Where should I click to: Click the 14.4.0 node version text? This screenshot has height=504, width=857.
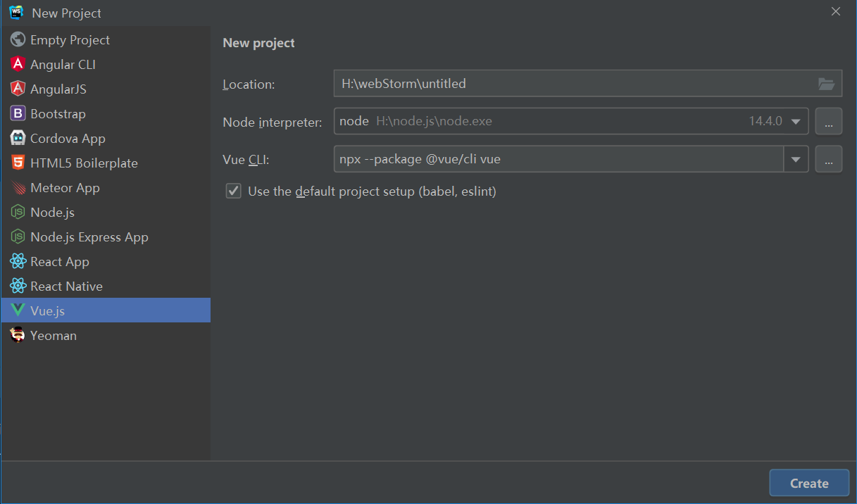[x=765, y=121]
